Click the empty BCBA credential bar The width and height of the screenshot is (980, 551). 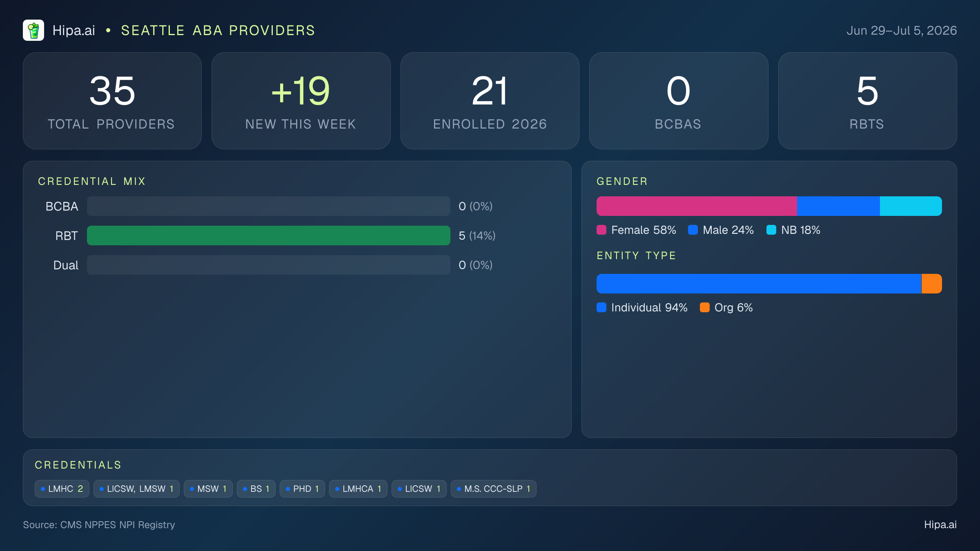pyautogui.click(x=269, y=206)
